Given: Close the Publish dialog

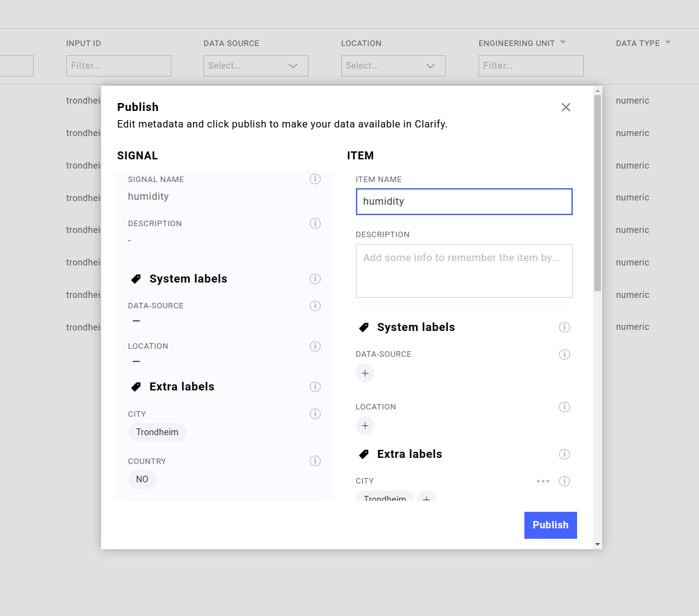Looking at the screenshot, I should coord(565,107).
